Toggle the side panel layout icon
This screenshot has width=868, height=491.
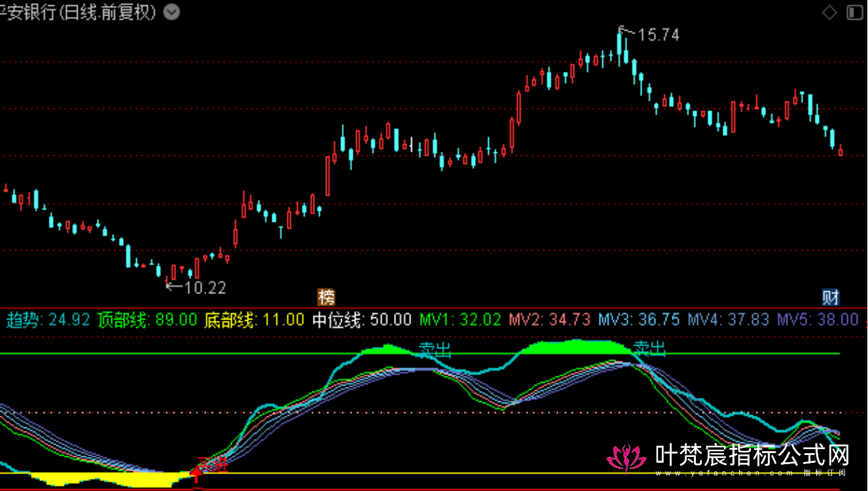point(854,12)
